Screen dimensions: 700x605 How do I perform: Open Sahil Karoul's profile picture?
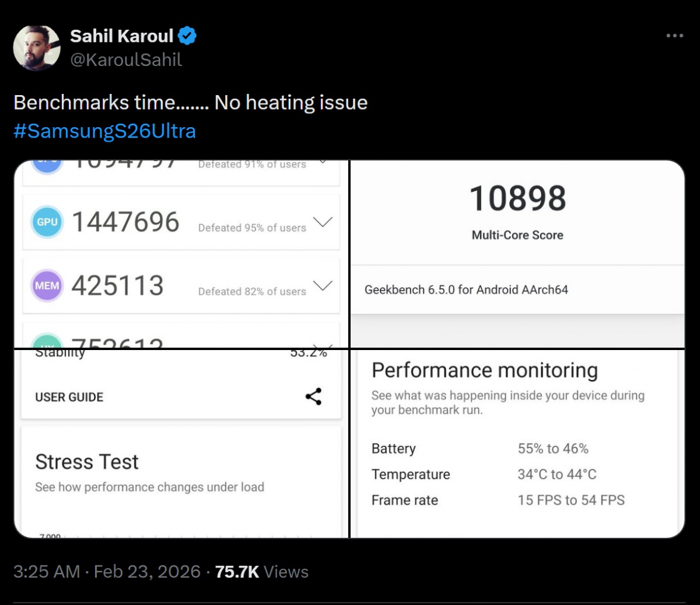click(37, 48)
